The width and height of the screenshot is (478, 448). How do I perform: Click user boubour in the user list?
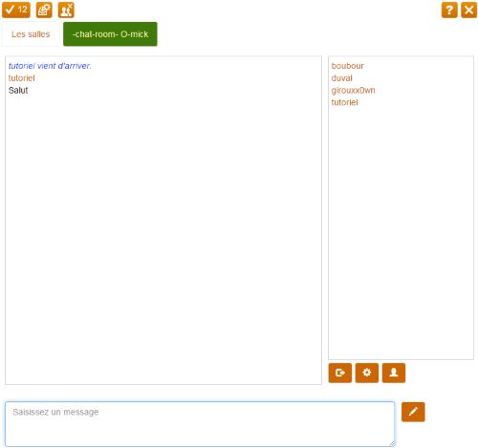347,66
